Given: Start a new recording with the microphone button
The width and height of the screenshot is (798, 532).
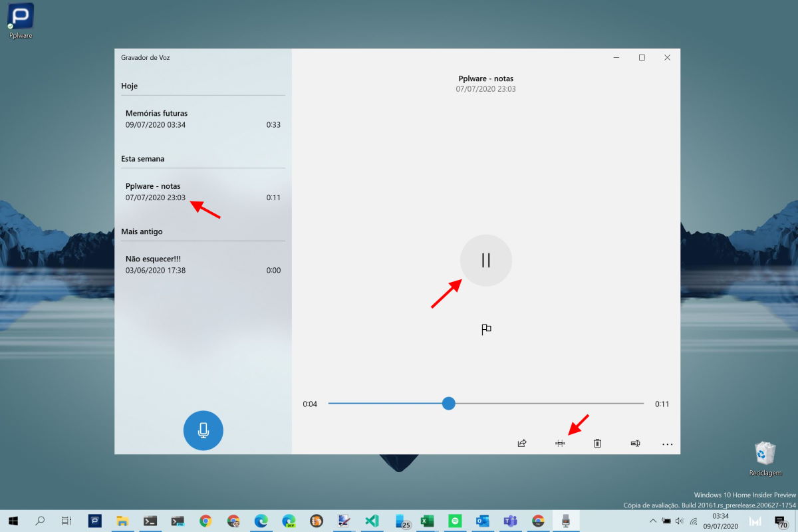Looking at the screenshot, I should tap(203, 431).
